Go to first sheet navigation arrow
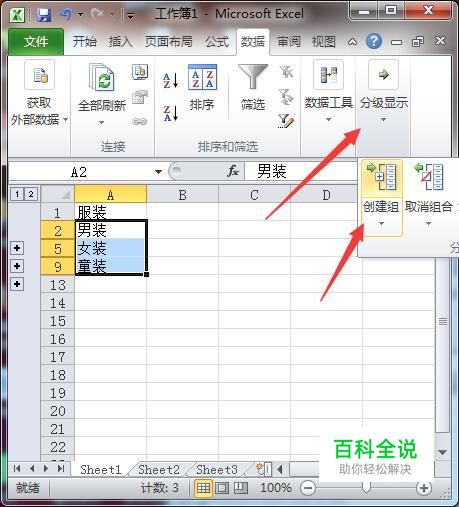 click(17, 469)
